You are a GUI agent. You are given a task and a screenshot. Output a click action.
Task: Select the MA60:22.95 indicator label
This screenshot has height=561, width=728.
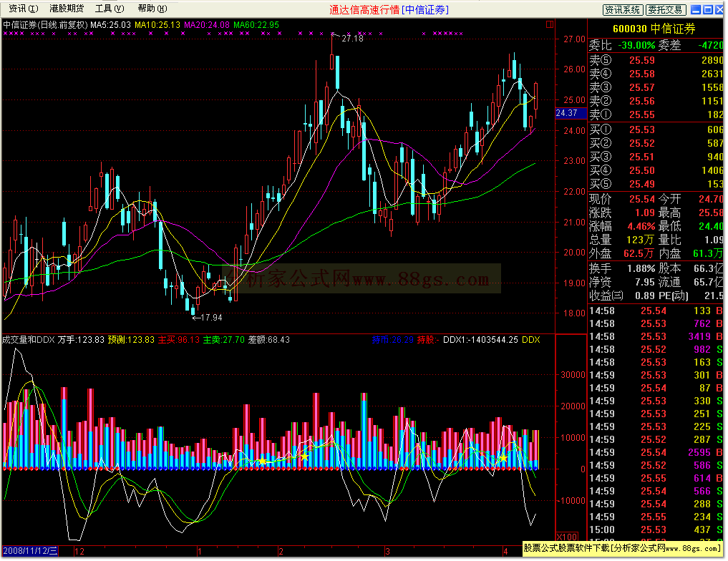pos(256,25)
